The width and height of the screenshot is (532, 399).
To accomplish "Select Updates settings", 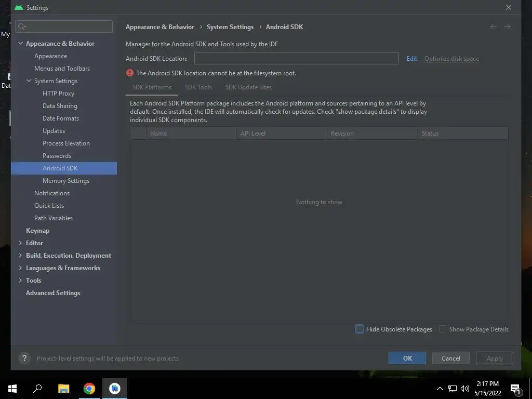I will click(x=54, y=130).
